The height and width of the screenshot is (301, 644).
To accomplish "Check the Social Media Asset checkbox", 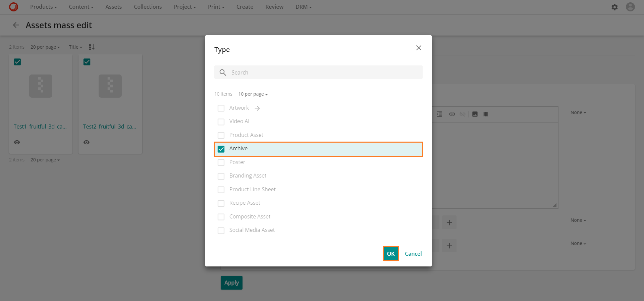I will coord(221,231).
